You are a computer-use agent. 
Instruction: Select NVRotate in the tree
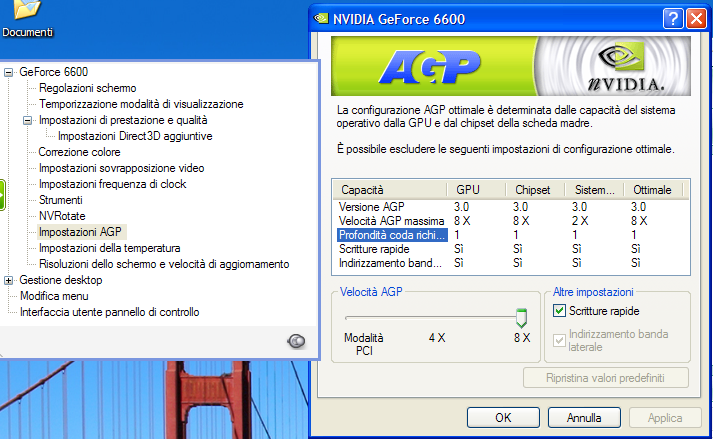62,216
